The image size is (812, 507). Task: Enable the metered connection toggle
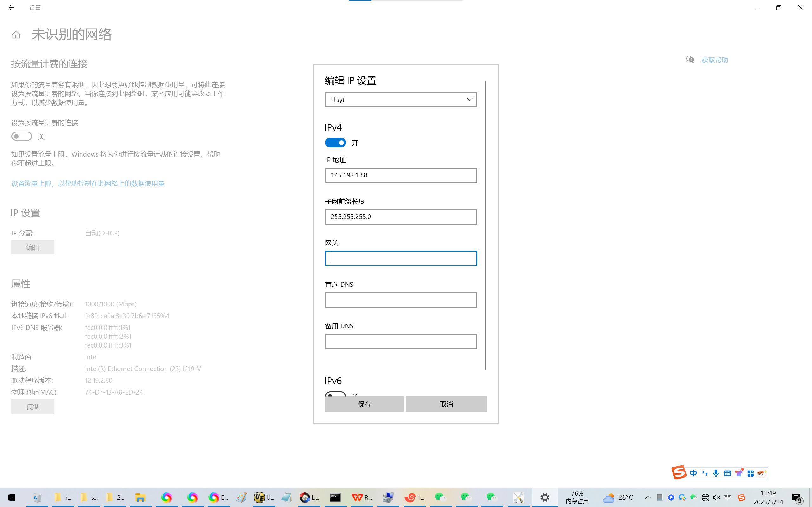click(22, 137)
